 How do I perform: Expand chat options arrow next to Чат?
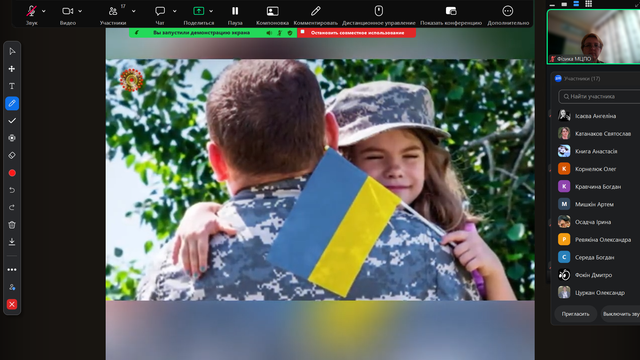[x=174, y=11]
